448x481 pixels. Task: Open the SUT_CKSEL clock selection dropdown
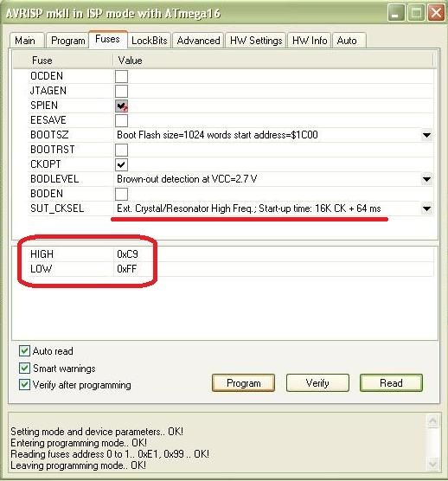click(426, 208)
